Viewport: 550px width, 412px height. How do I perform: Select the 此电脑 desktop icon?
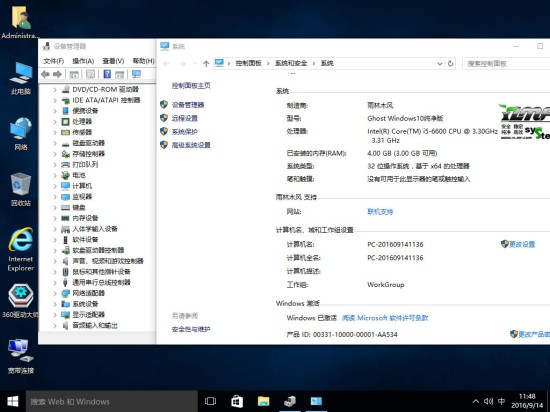tap(21, 79)
